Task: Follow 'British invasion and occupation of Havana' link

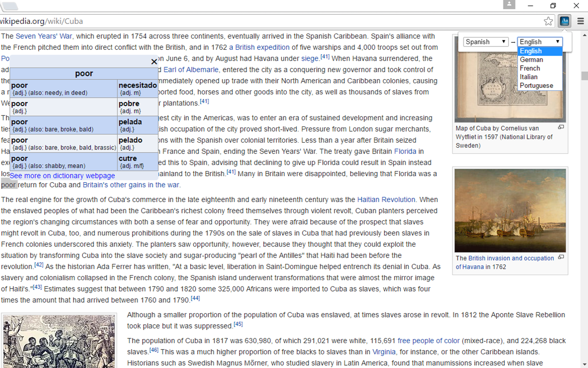Action: click(x=505, y=263)
